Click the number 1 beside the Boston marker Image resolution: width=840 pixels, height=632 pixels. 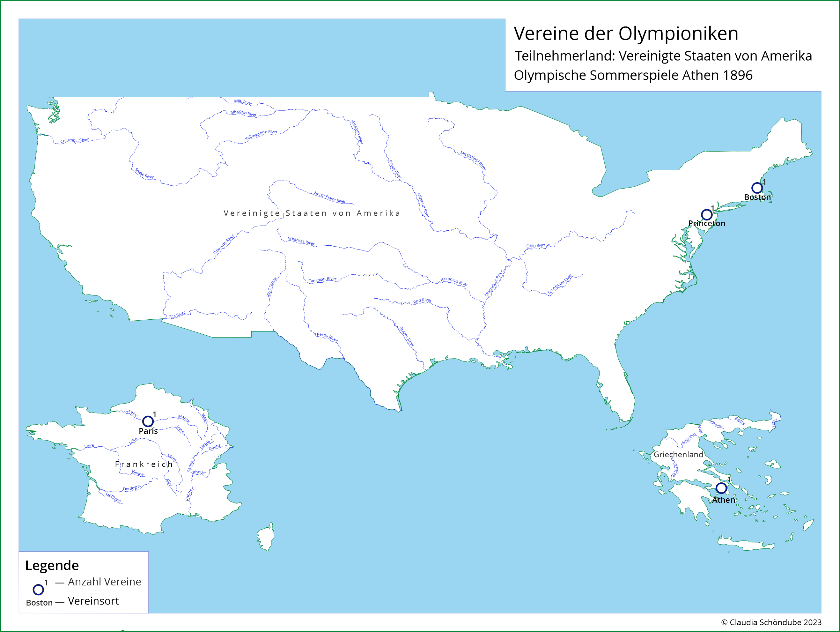click(764, 182)
